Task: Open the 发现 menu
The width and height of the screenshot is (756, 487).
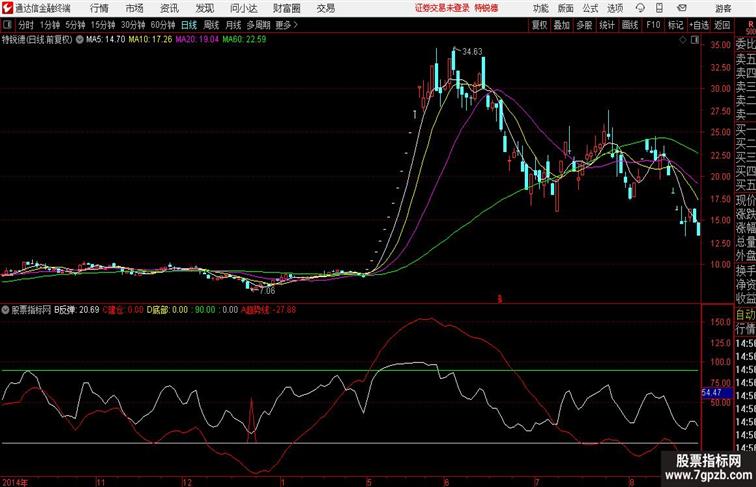Action: point(204,8)
